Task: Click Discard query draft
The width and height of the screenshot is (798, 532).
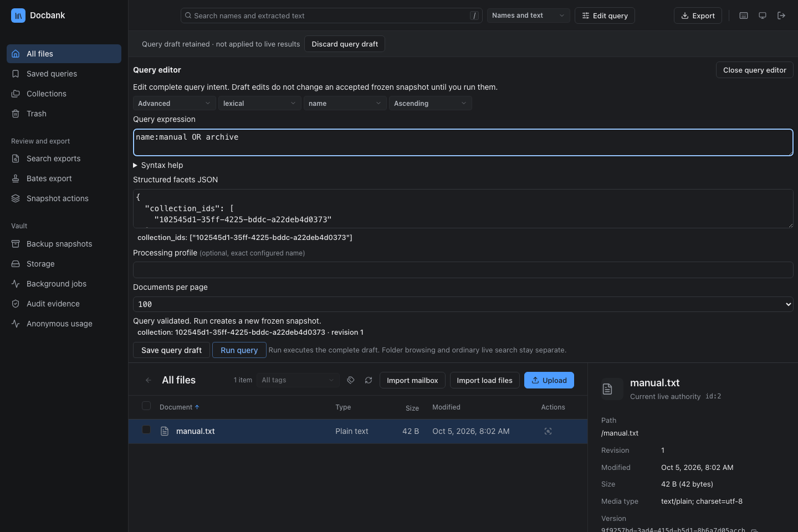Action: tap(345, 44)
